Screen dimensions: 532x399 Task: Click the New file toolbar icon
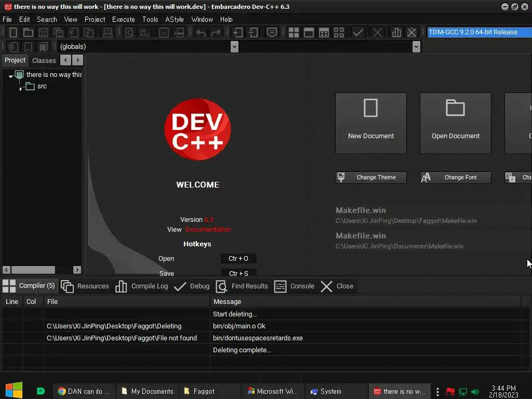tap(13, 33)
